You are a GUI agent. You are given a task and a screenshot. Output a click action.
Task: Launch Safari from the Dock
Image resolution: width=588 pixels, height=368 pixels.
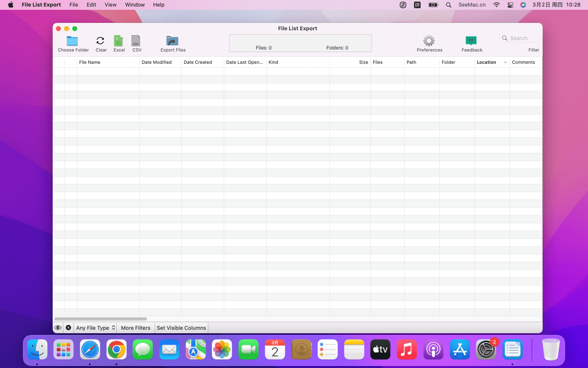(x=90, y=350)
